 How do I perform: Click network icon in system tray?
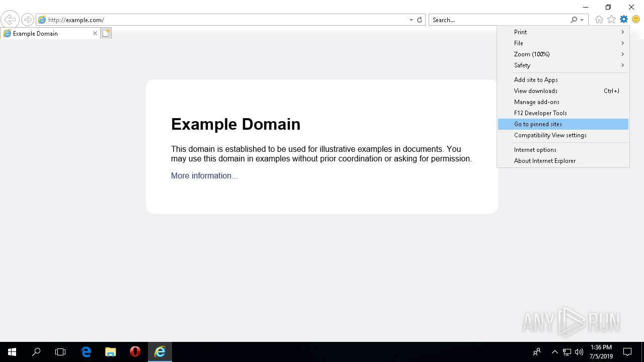click(567, 352)
